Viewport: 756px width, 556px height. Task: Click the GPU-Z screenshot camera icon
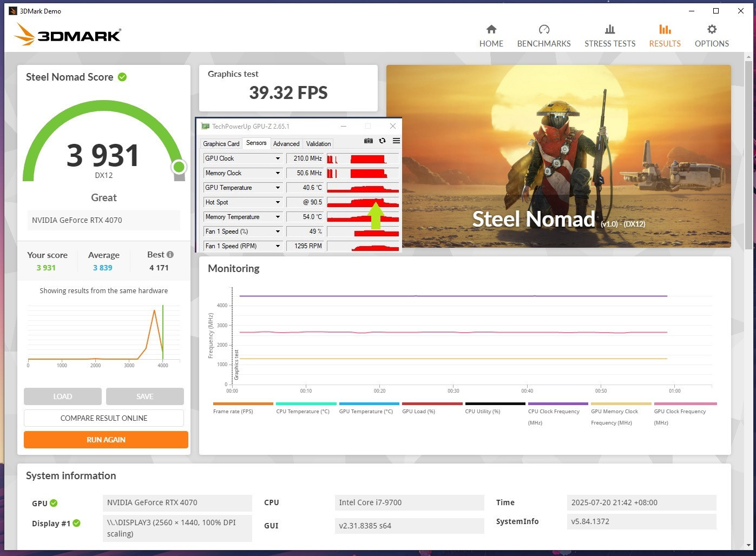point(369,141)
